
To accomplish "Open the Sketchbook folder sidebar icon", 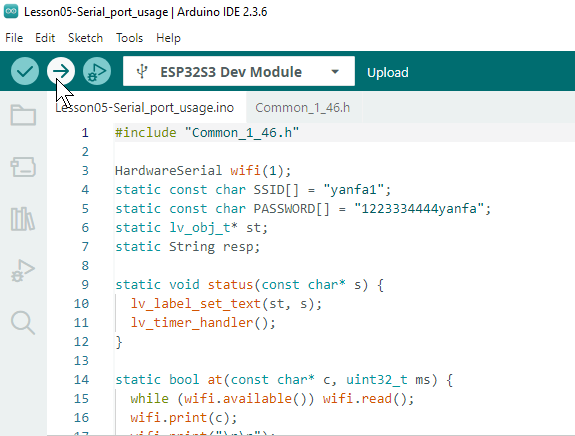I will (23, 115).
